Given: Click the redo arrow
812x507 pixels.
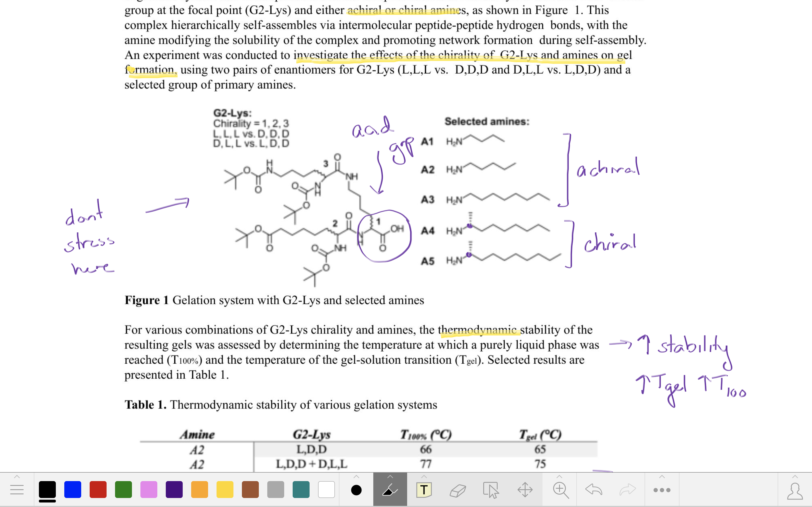Looking at the screenshot, I should pos(627,490).
